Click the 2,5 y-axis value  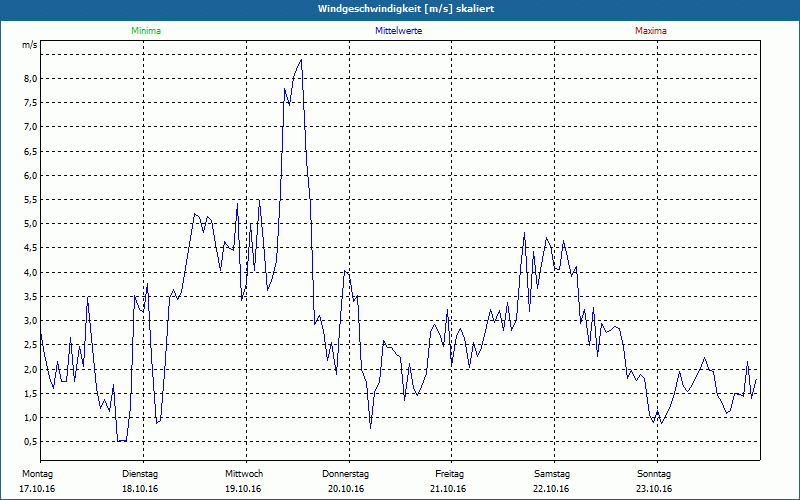tap(30, 345)
